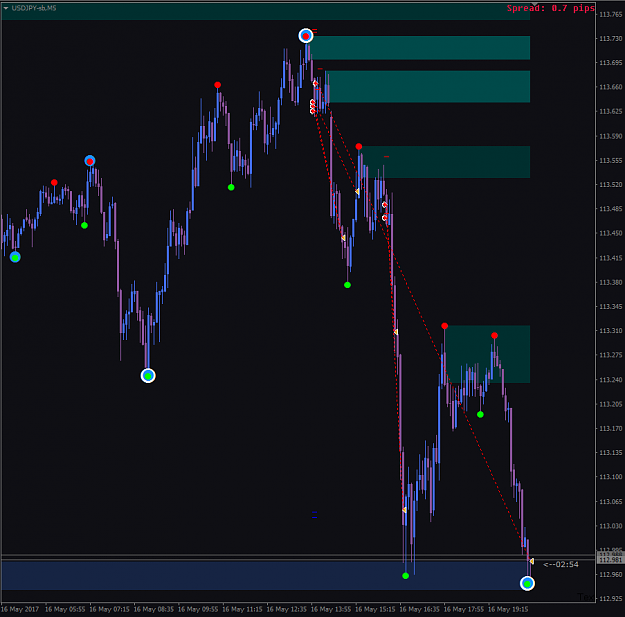The height and width of the screenshot is (617, 625).
Task: Click the 16 May 19:15 time label
Action: click(508, 609)
